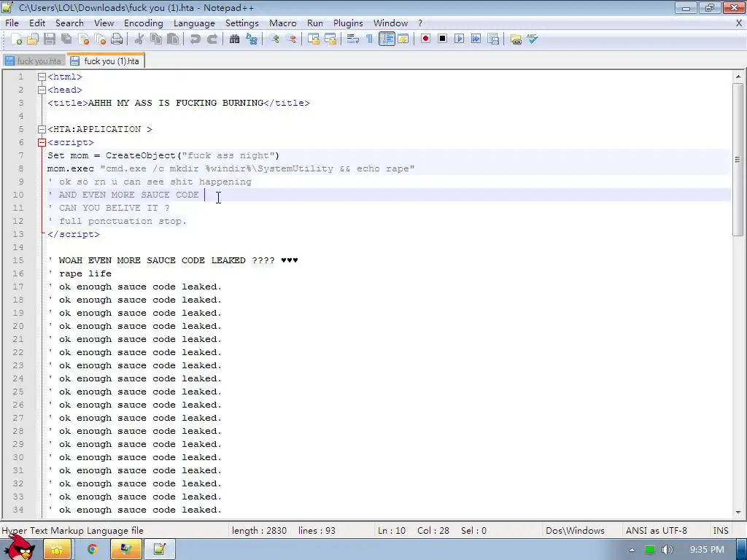The image size is (747, 560).
Task: Open Find with the binoculars icon
Action: [x=234, y=39]
